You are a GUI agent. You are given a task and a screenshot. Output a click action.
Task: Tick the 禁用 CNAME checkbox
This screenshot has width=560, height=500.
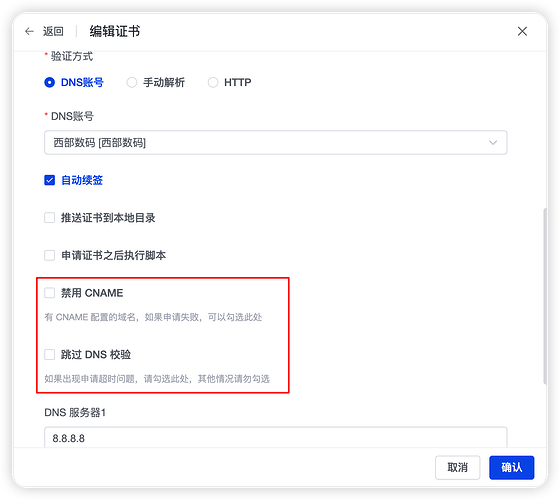tap(50, 293)
